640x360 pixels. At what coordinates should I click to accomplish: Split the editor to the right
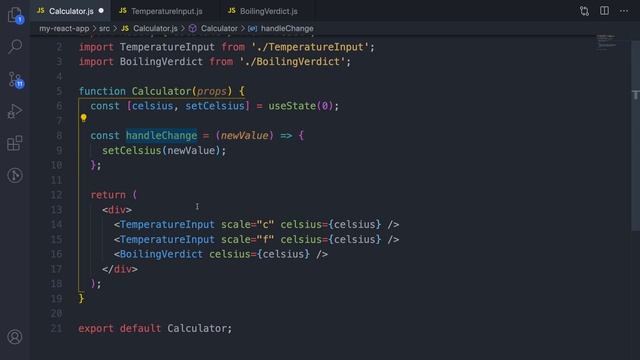pos(604,11)
